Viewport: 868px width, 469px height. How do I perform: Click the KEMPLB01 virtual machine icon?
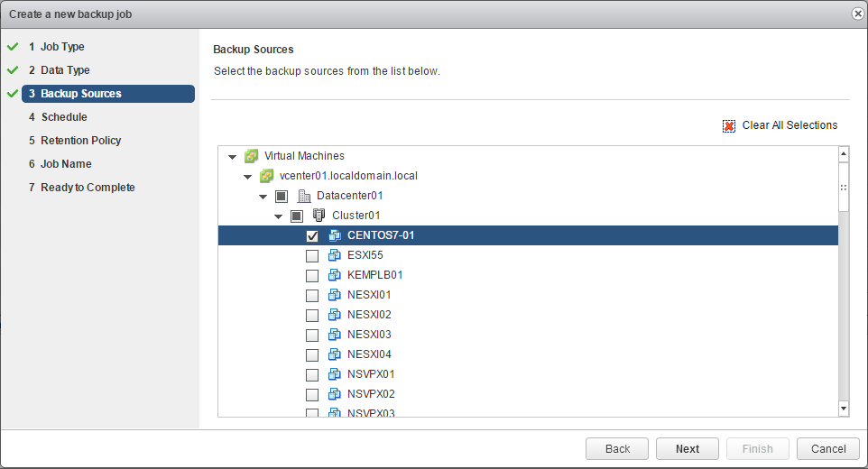[x=334, y=275]
